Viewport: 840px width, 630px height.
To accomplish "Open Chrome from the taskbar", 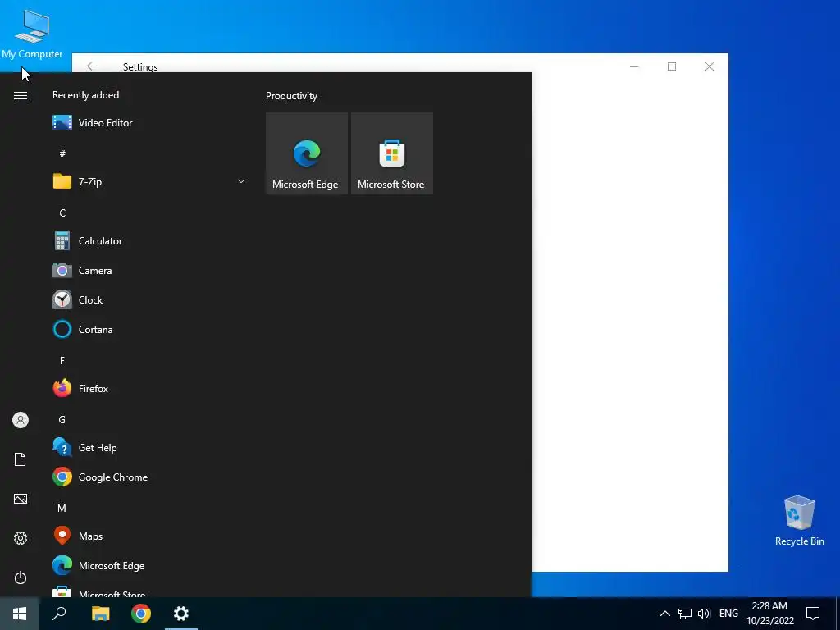I will point(141,614).
